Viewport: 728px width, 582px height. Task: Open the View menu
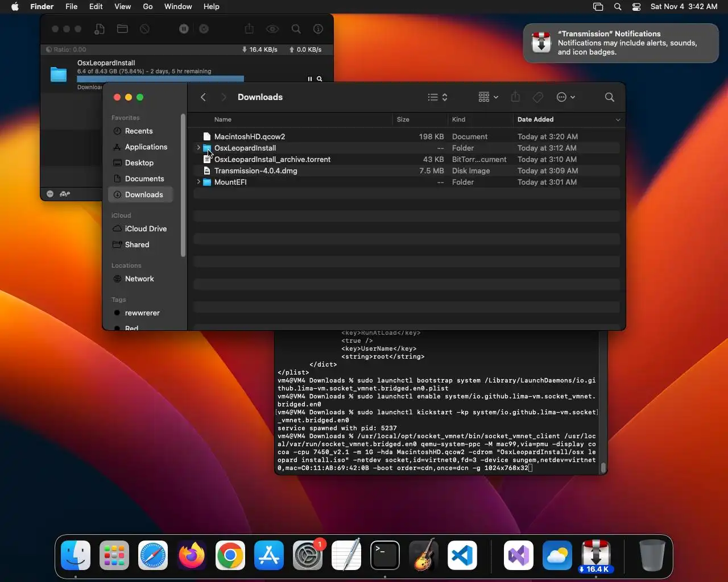pyautogui.click(x=122, y=6)
